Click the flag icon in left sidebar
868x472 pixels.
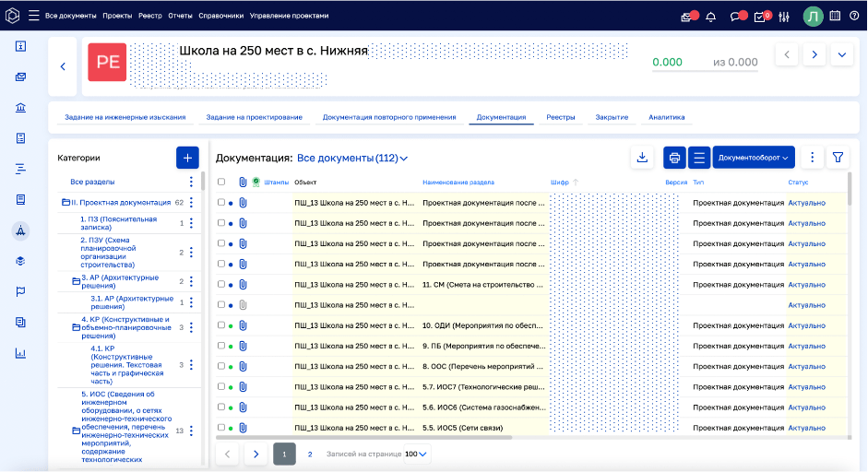[20, 291]
